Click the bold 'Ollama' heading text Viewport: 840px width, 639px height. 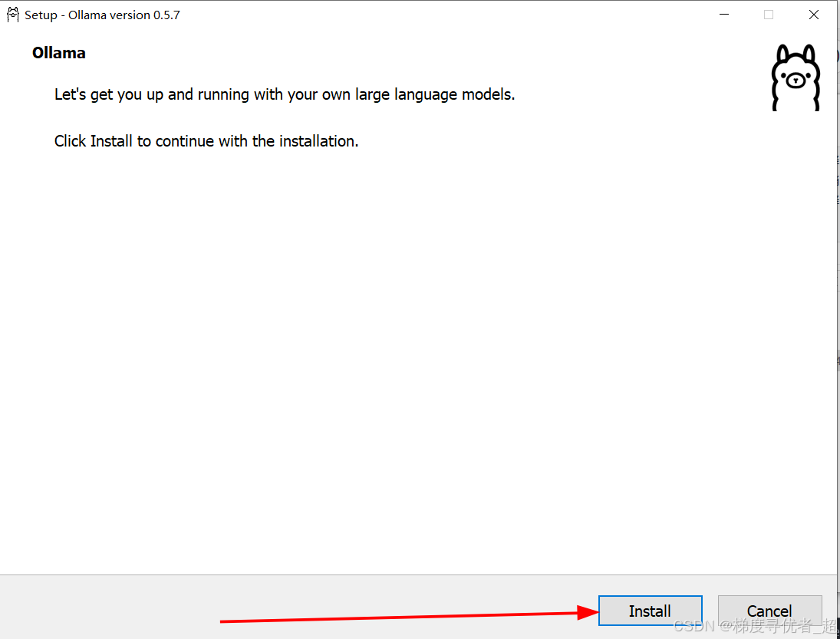coord(59,53)
